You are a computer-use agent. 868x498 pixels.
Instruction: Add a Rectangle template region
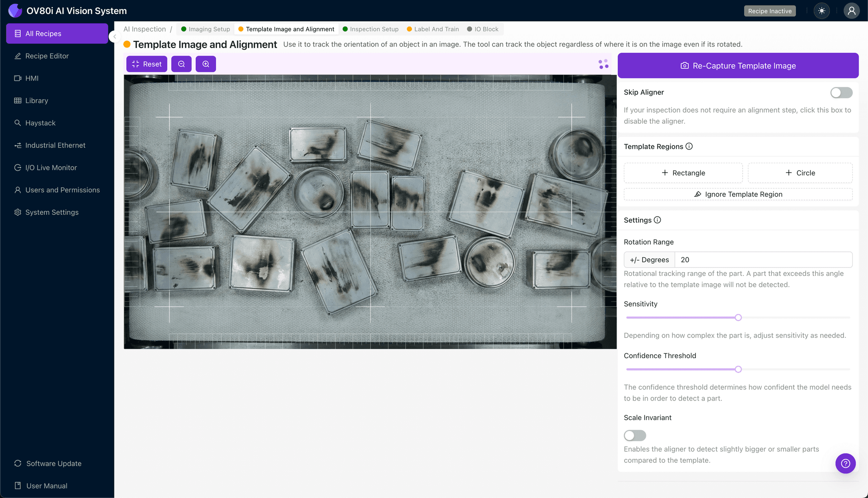pyautogui.click(x=683, y=173)
